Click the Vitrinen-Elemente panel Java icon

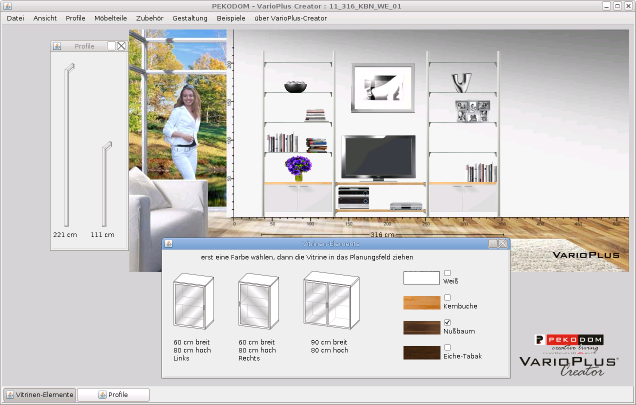point(169,243)
